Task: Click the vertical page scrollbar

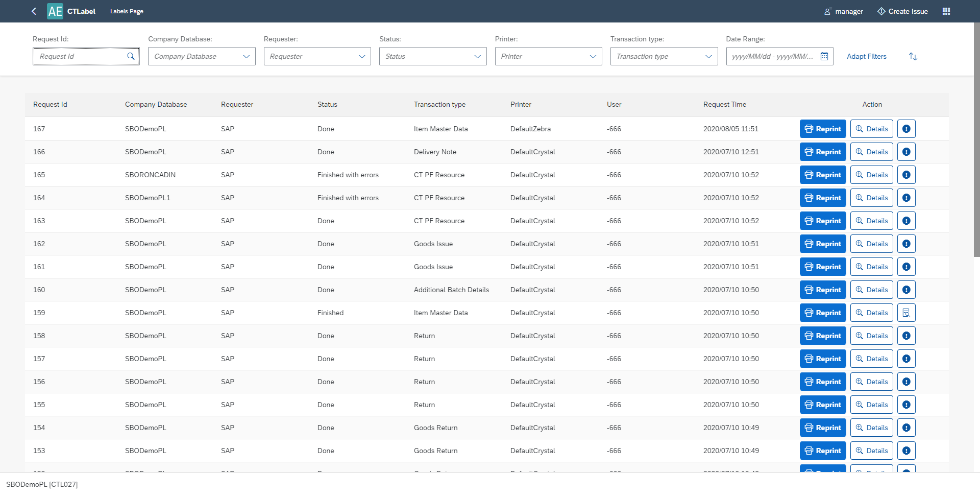Action: pos(976,153)
